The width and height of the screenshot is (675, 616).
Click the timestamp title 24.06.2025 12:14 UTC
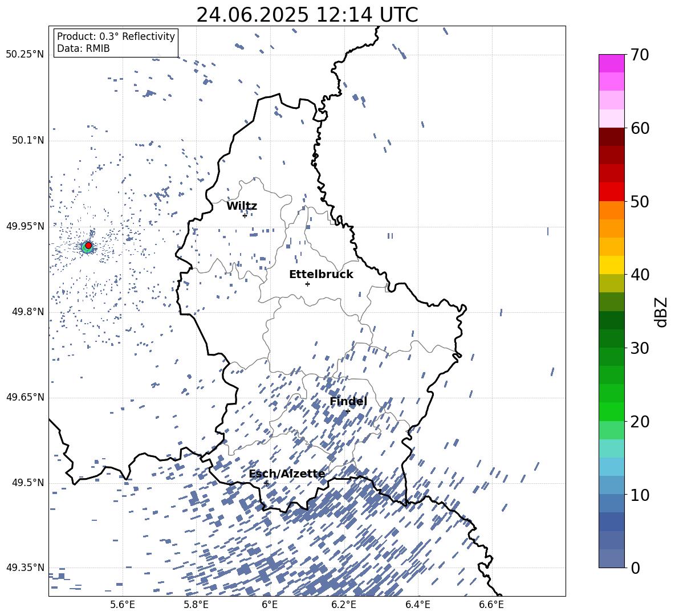pos(307,15)
